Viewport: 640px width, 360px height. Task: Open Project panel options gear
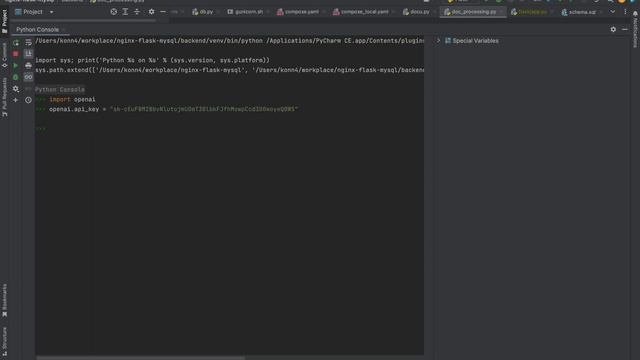151,12
